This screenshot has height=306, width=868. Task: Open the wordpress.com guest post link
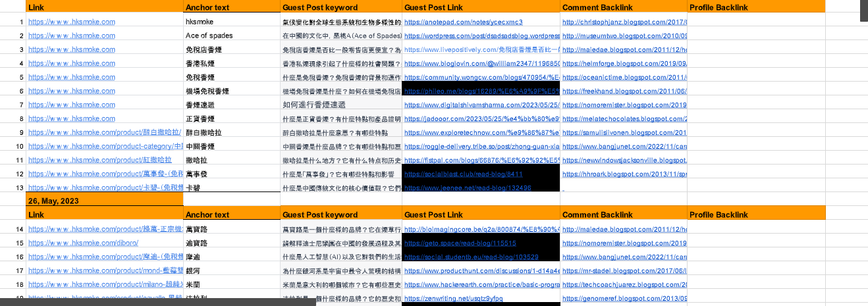[x=481, y=36]
